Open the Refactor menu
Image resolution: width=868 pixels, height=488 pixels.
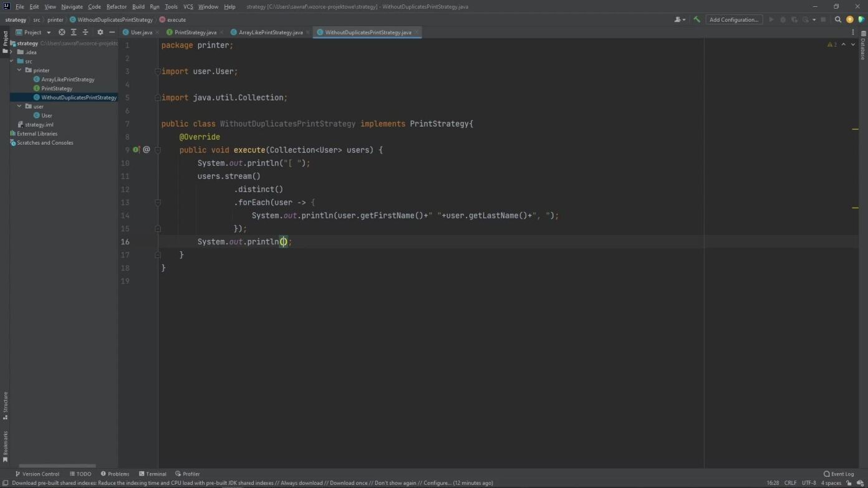117,7
